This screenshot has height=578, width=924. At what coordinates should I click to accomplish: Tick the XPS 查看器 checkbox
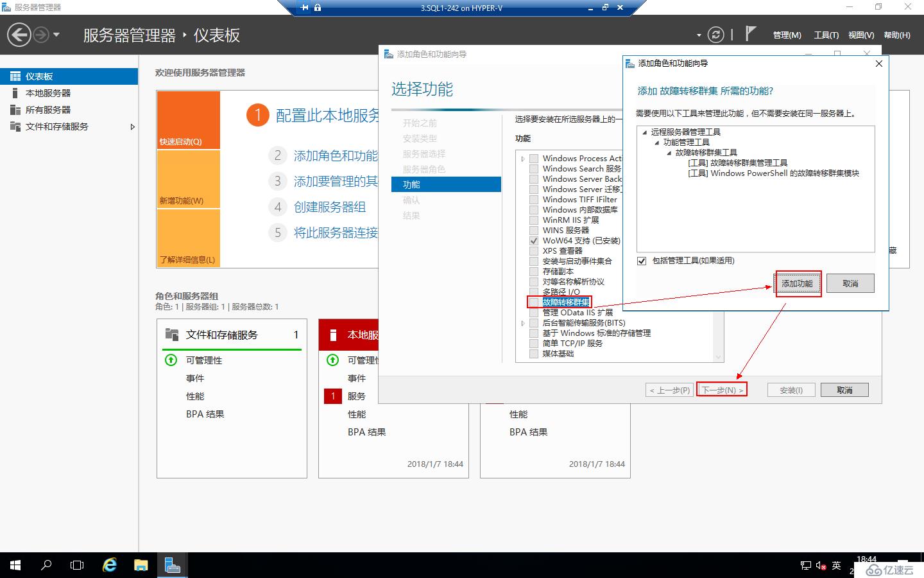(x=534, y=251)
